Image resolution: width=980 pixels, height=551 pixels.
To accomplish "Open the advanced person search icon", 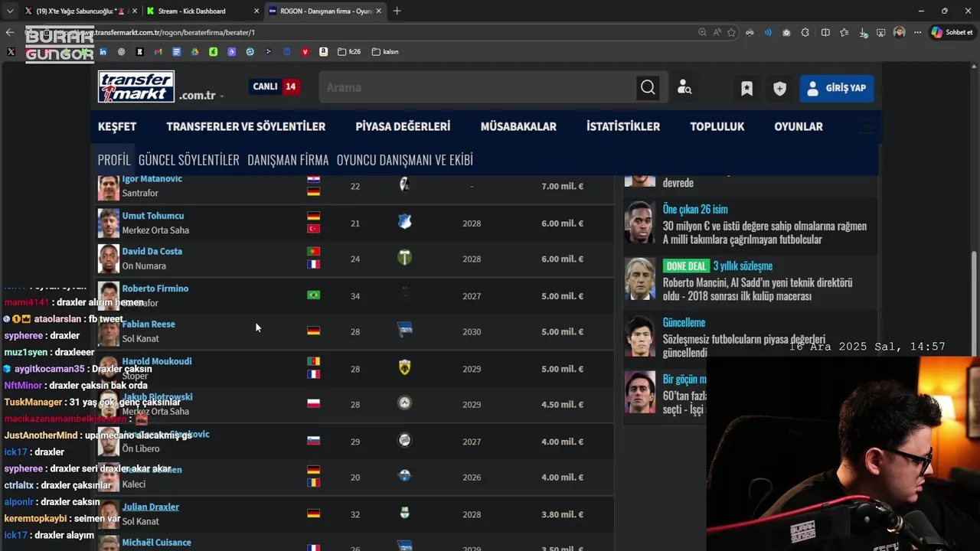I will [x=684, y=88].
